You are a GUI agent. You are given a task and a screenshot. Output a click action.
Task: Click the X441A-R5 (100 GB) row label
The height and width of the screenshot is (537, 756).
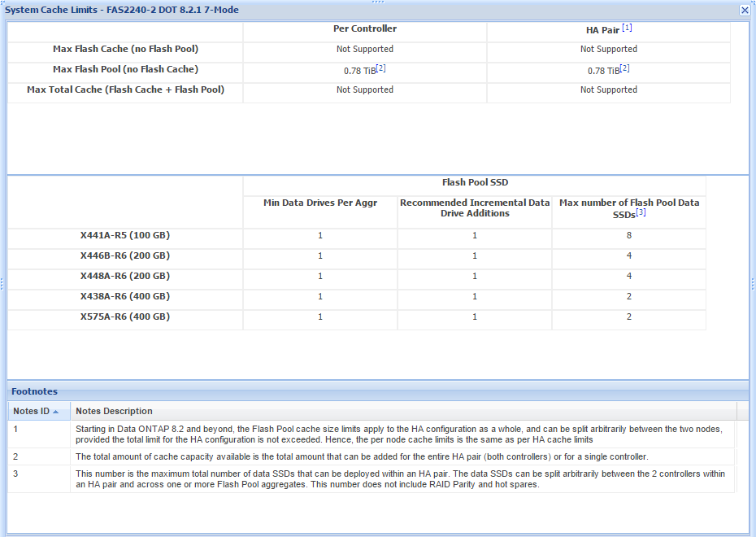point(125,235)
